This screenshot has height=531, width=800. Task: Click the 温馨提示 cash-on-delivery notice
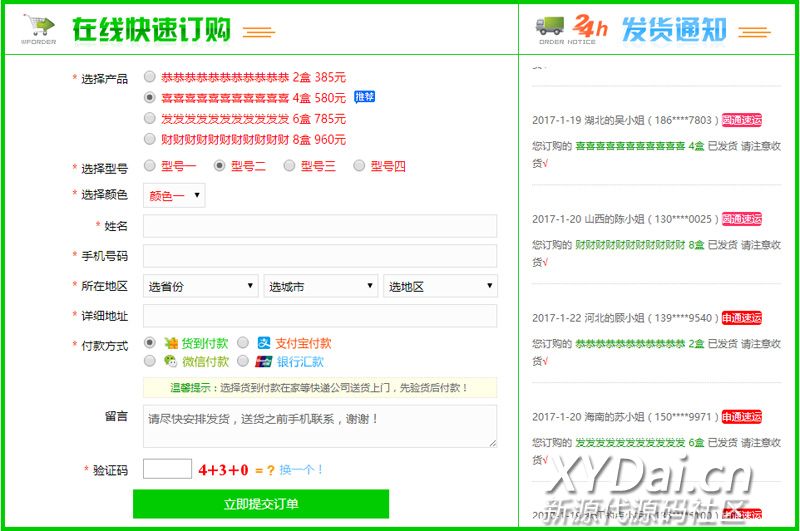coord(320,388)
